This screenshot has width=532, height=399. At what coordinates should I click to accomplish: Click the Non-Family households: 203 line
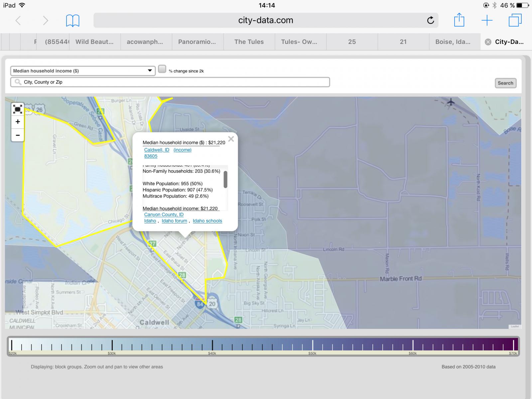181,171
